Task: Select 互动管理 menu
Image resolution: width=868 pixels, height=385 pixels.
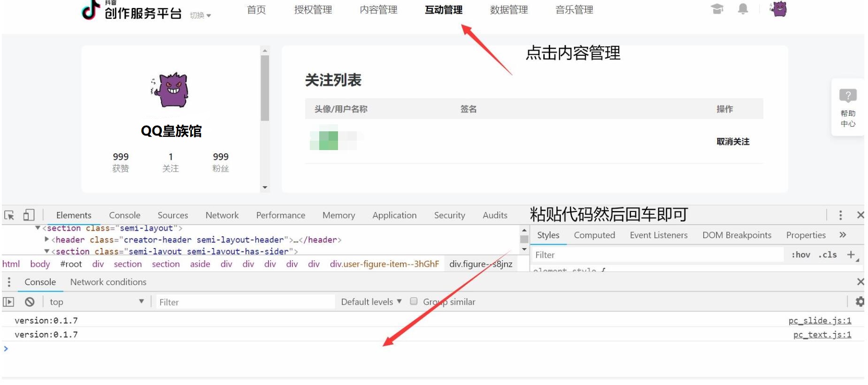Action: coord(444,10)
